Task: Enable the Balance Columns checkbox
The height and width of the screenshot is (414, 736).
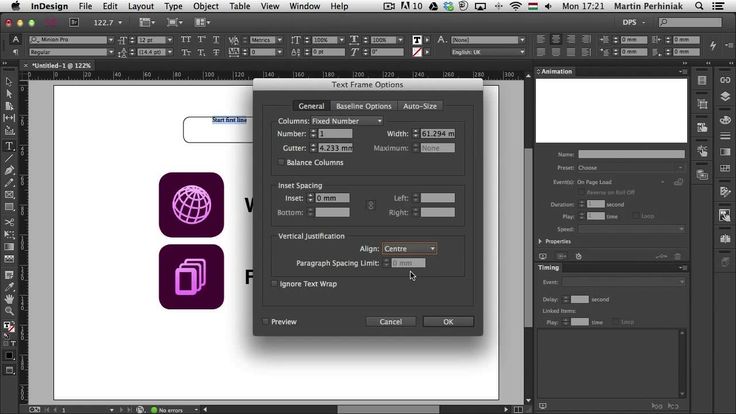Action: pyautogui.click(x=281, y=162)
